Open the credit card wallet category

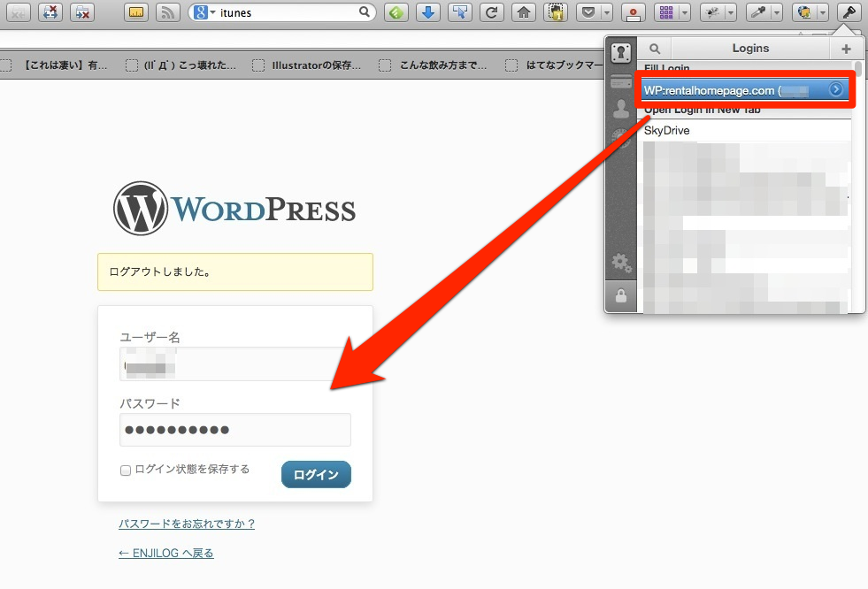tap(621, 82)
